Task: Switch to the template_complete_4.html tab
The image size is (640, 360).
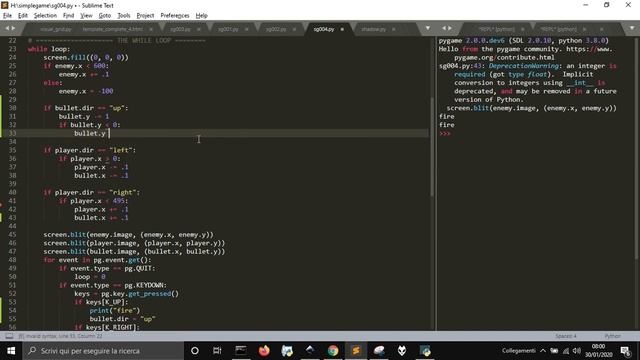Action: click(113, 29)
